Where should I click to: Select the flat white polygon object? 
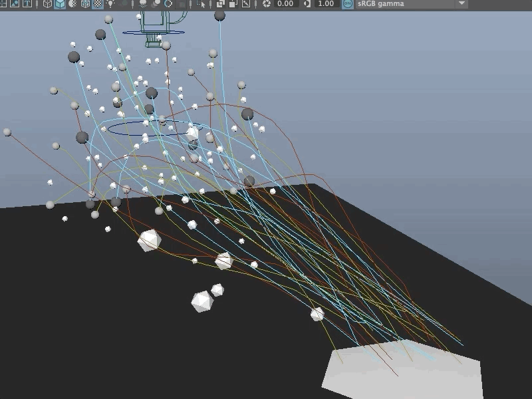pyautogui.click(x=402, y=369)
